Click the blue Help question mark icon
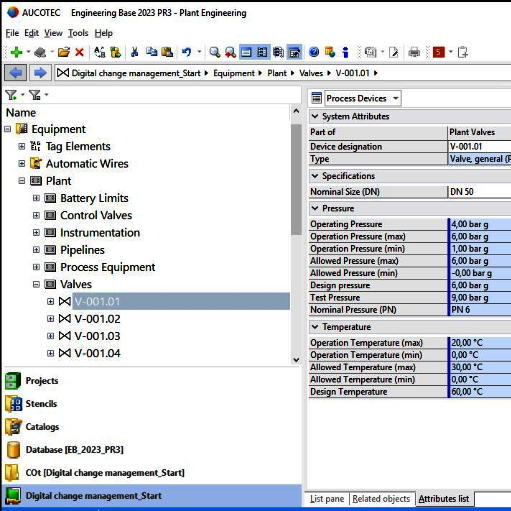Viewport: 511px width, 511px height. pyautogui.click(x=314, y=52)
